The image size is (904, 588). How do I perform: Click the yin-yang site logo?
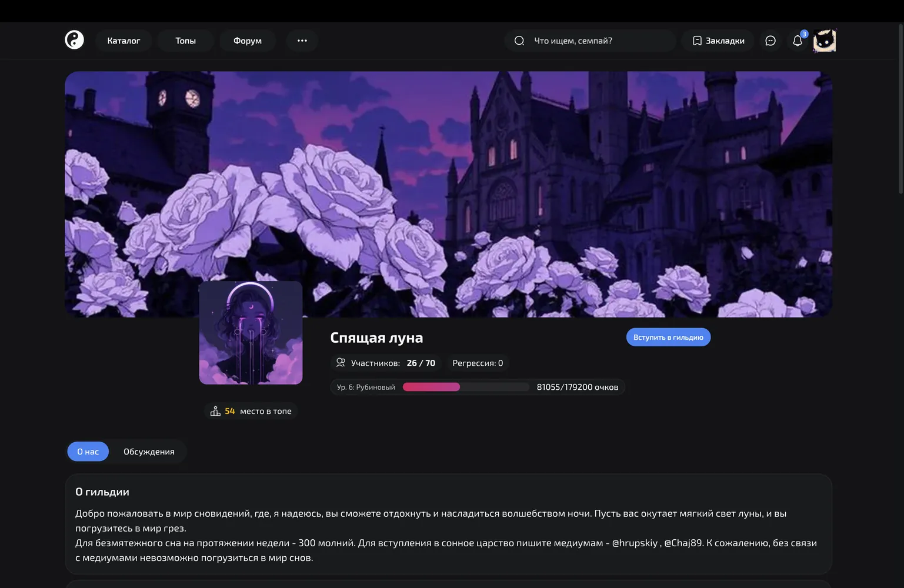74,40
